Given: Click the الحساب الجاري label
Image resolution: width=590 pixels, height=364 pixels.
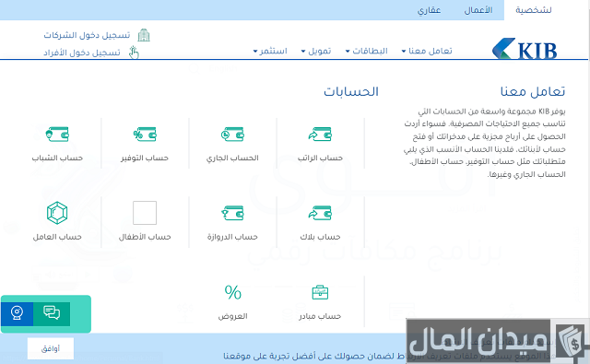Looking at the screenshot, I should pyautogui.click(x=232, y=158).
